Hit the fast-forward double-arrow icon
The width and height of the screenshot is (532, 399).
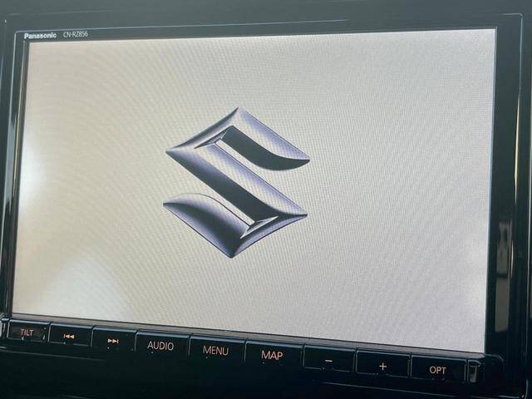coord(113,340)
